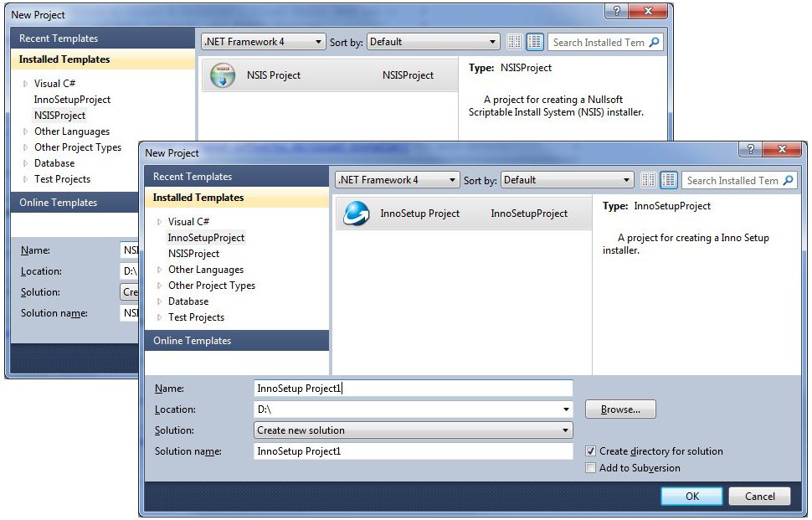Switch back dialog to small icons view

click(x=514, y=42)
